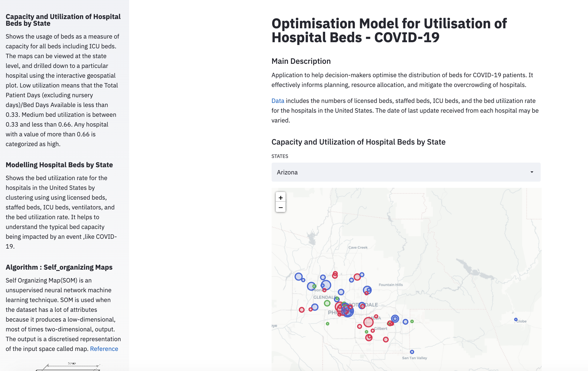
Task: Click the small green marker southwest of Phoenix
Action: pos(327,324)
